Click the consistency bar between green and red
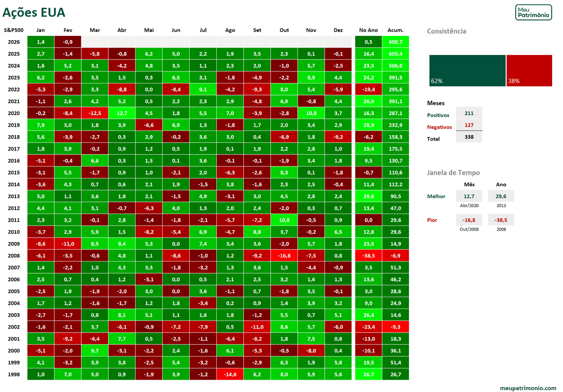The width and height of the screenshot is (563, 392). pos(505,70)
